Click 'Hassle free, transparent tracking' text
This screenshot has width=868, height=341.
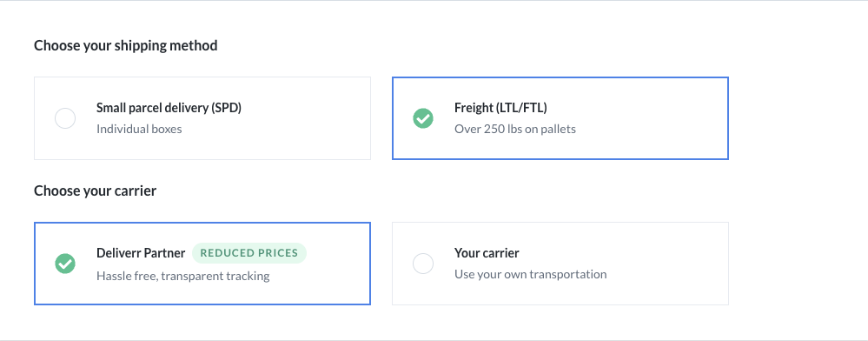point(182,276)
